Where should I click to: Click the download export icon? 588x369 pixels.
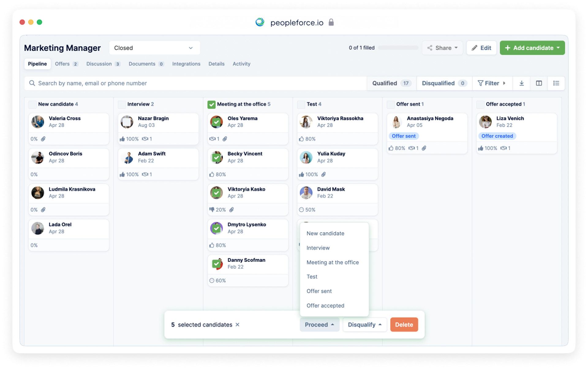pos(522,83)
